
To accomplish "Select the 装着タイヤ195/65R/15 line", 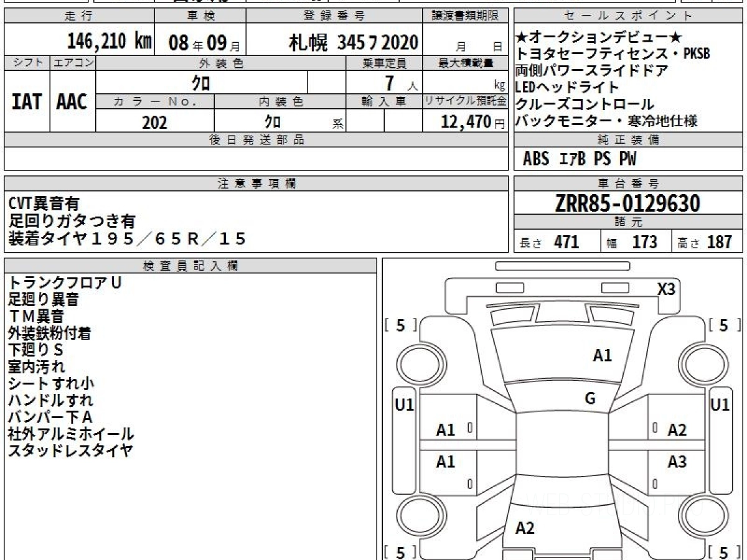I will tap(127, 238).
